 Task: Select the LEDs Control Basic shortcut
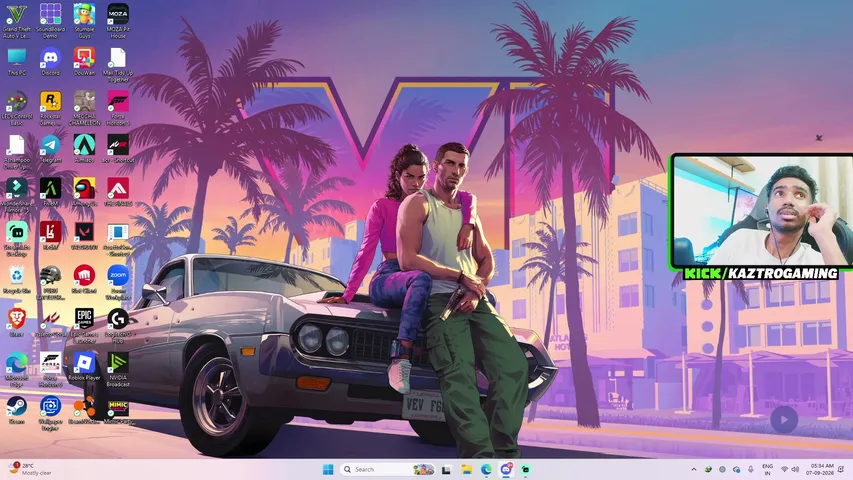click(x=16, y=108)
